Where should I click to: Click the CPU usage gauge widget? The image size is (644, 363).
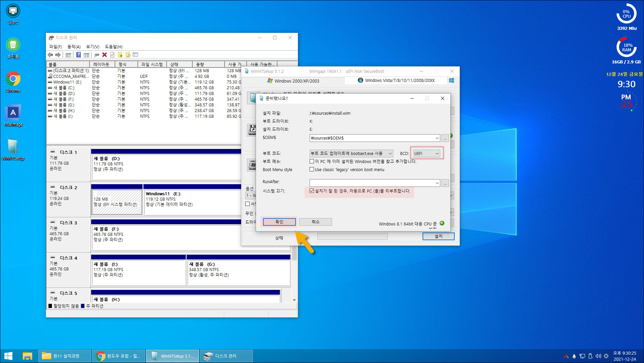[626, 14]
